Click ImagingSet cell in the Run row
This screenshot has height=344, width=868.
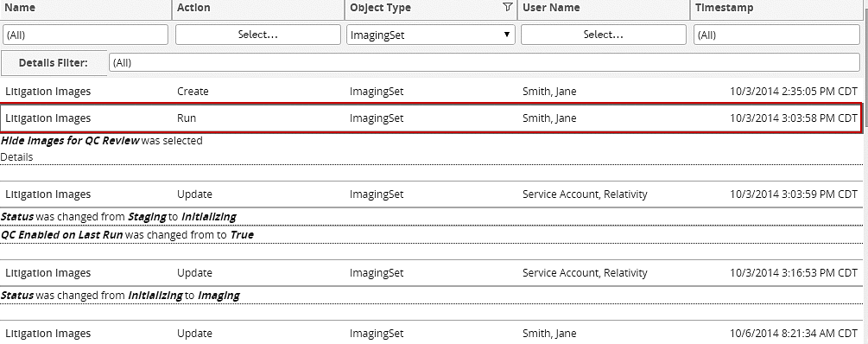pyautogui.click(x=377, y=118)
